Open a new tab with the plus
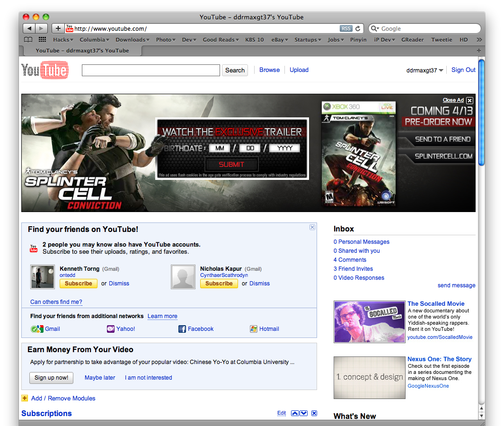The width and height of the screenshot is (504, 426). [x=478, y=51]
